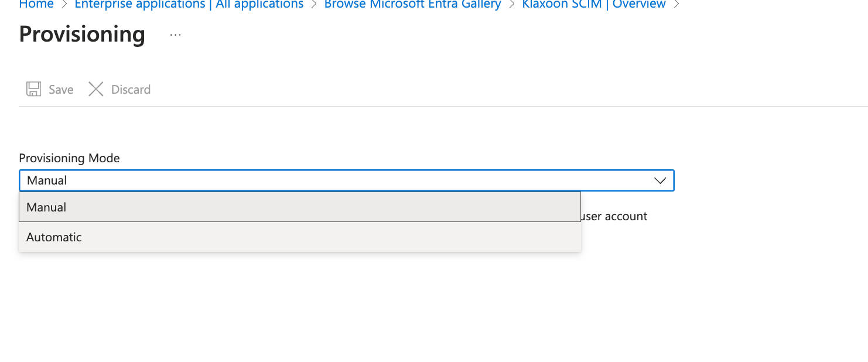This screenshot has height=362, width=868.
Task: Click the Provisioning Mode combo box field
Action: (x=340, y=180)
